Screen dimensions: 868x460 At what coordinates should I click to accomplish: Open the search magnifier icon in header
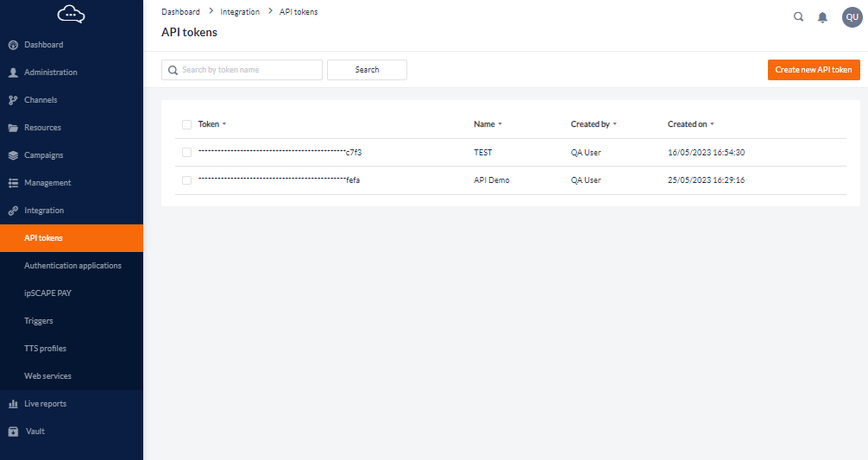(x=798, y=16)
